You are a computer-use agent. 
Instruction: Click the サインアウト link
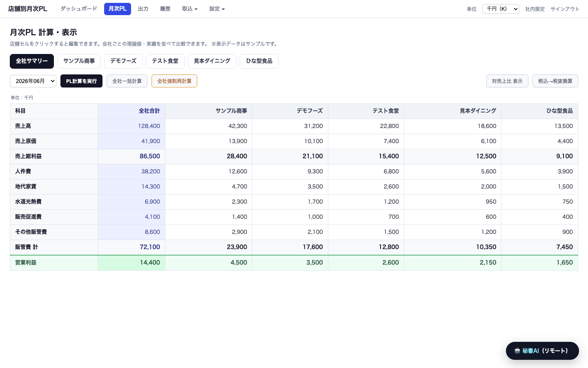(x=565, y=9)
